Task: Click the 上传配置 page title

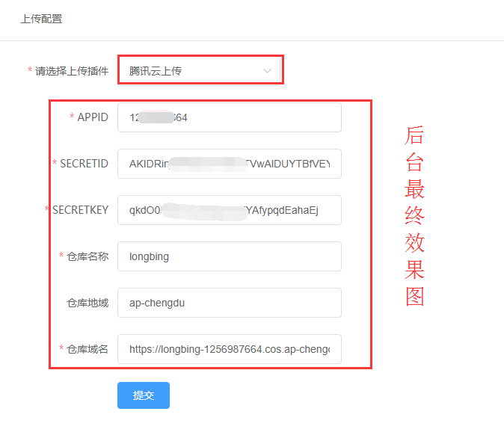Action: [41, 19]
